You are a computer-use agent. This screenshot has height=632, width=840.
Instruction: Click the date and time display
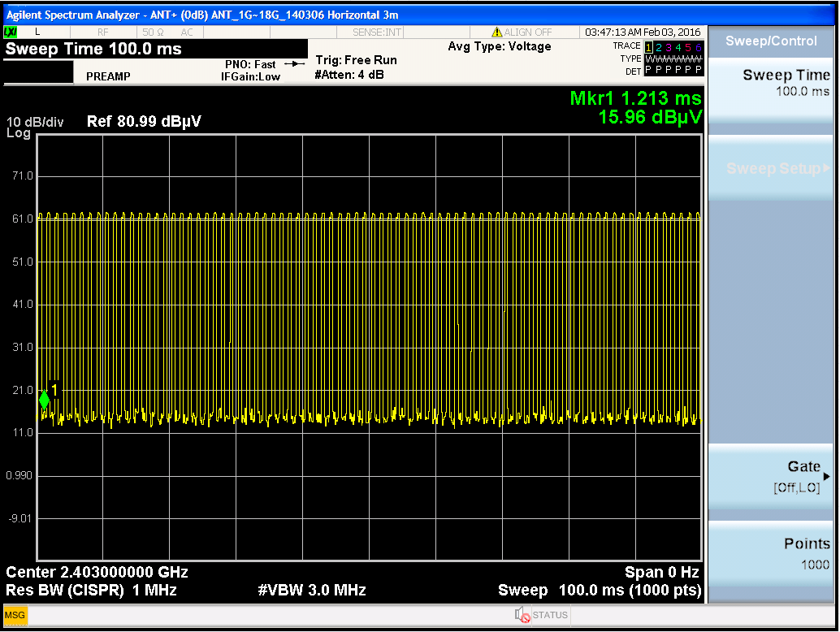(x=643, y=32)
